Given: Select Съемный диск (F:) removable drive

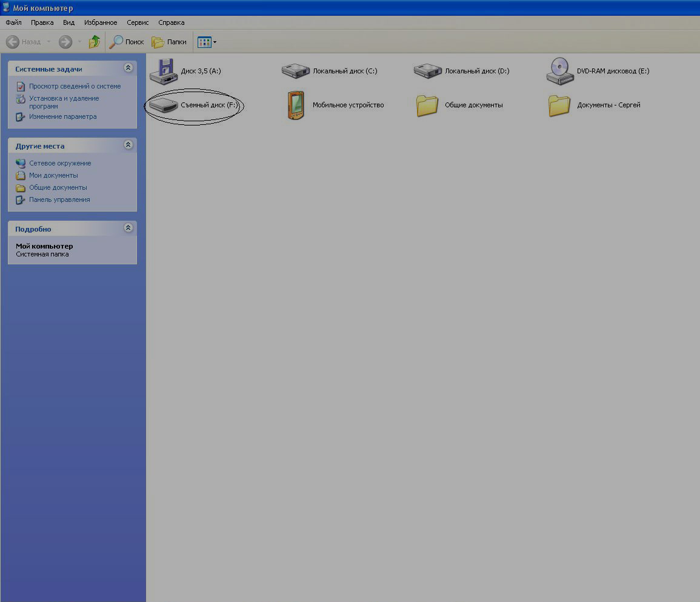Looking at the screenshot, I should tap(162, 105).
